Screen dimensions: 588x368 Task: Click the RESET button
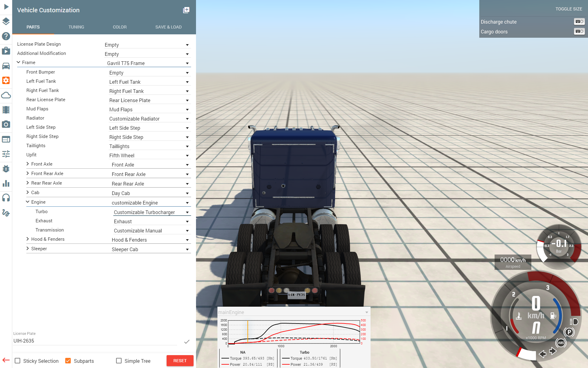pos(180,361)
